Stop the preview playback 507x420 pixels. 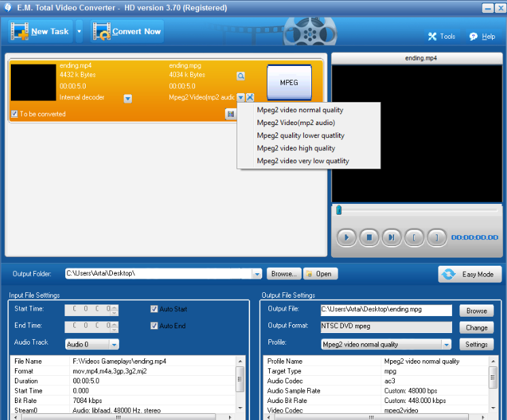click(369, 238)
